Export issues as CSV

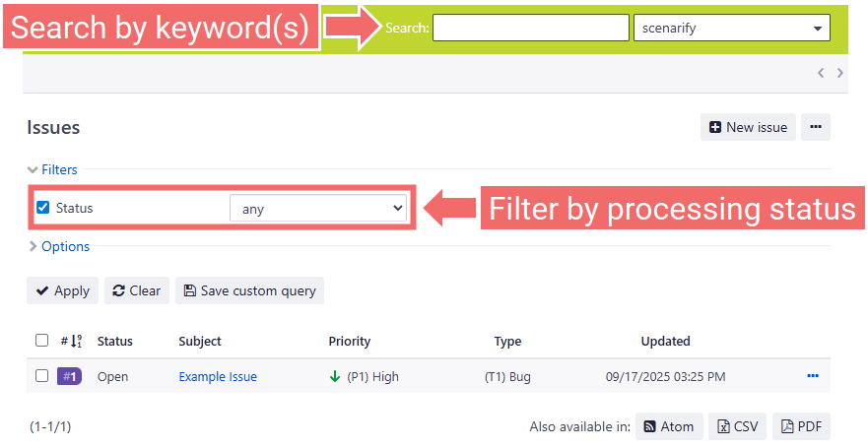(x=737, y=426)
